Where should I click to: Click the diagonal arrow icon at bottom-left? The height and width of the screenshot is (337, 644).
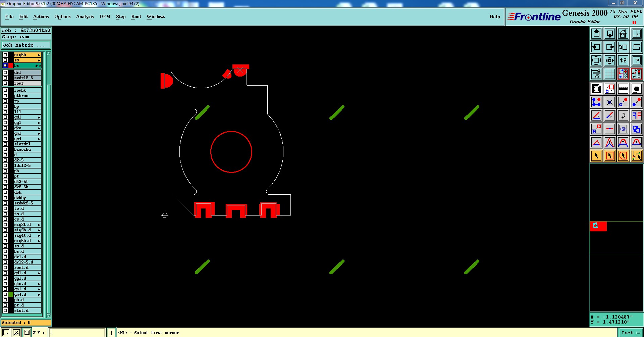click(x=6, y=333)
